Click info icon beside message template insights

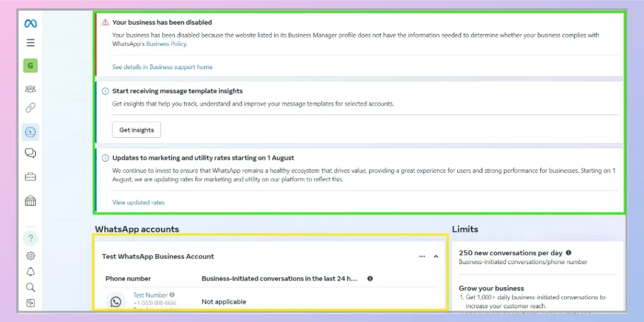coord(106,91)
